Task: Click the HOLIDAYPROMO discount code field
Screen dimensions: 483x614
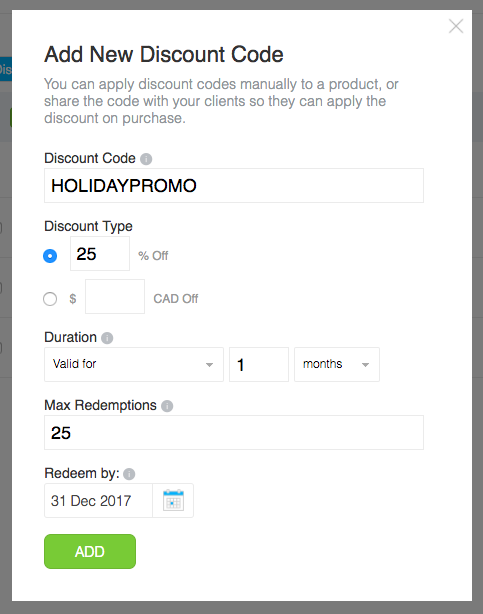Action: pyautogui.click(x=234, y=186)
